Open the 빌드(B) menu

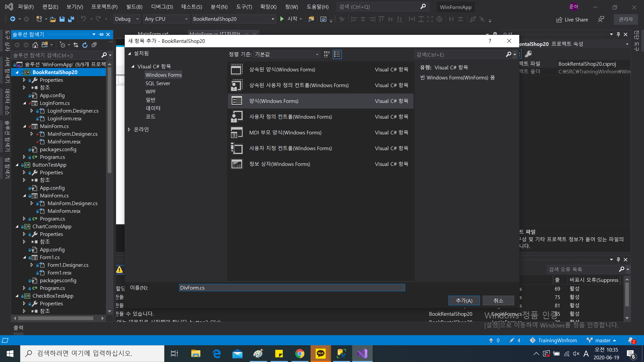(x=134, y=7)
